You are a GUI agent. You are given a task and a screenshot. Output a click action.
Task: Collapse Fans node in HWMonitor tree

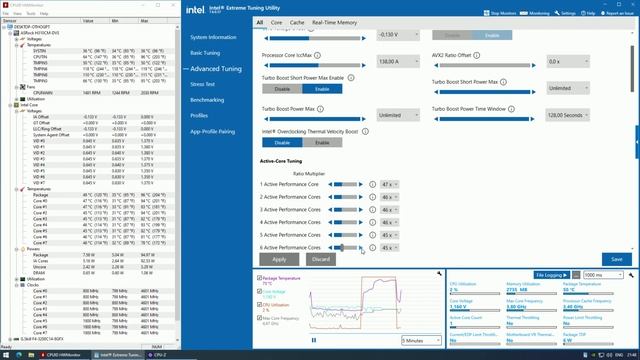(17, 87)
